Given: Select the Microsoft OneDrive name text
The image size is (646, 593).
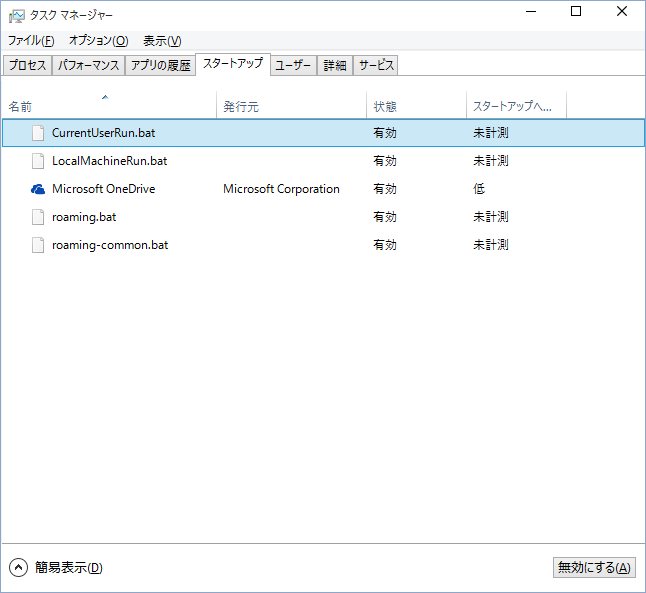Looking at the screenshot, I should [103, 189].
